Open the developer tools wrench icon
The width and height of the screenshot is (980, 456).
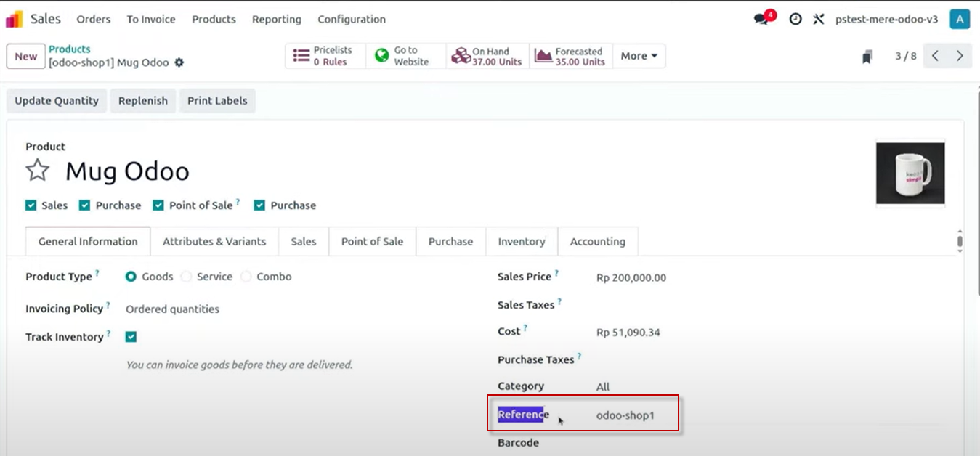tap(819, 20)
